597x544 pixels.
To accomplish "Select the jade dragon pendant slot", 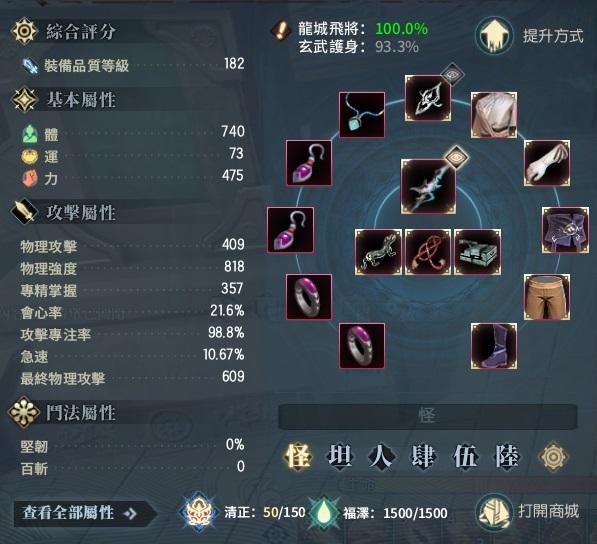I will 378,252.
